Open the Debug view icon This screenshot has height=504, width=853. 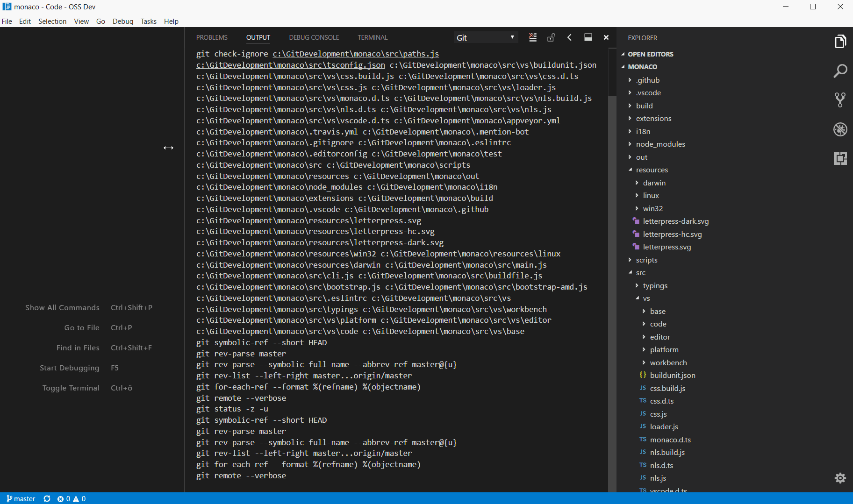pos(840,129)
